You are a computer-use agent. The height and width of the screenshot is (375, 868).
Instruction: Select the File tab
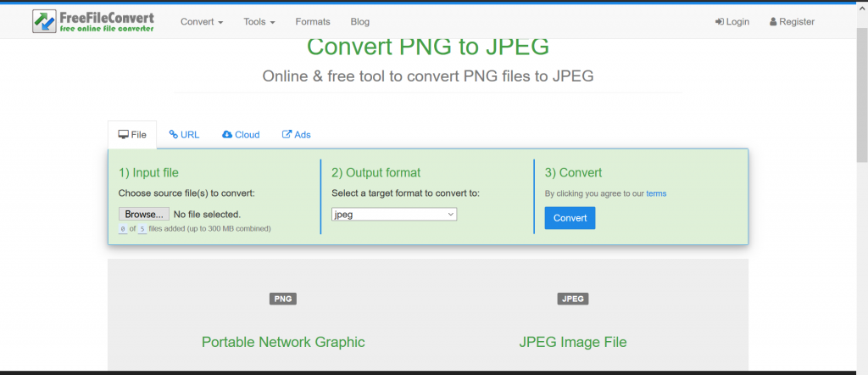[x=132, y=135]
